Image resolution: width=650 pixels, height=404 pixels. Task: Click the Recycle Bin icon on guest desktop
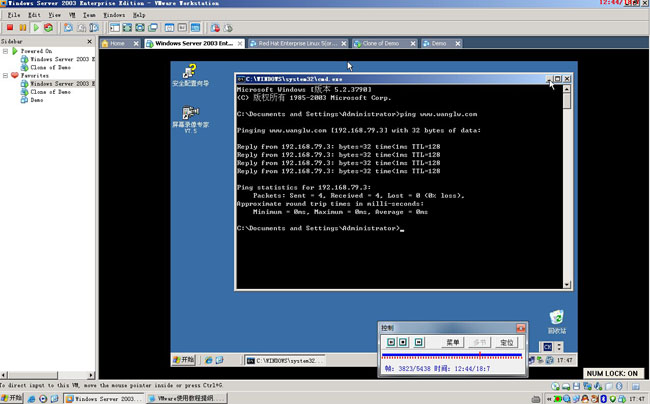(557, 322)
